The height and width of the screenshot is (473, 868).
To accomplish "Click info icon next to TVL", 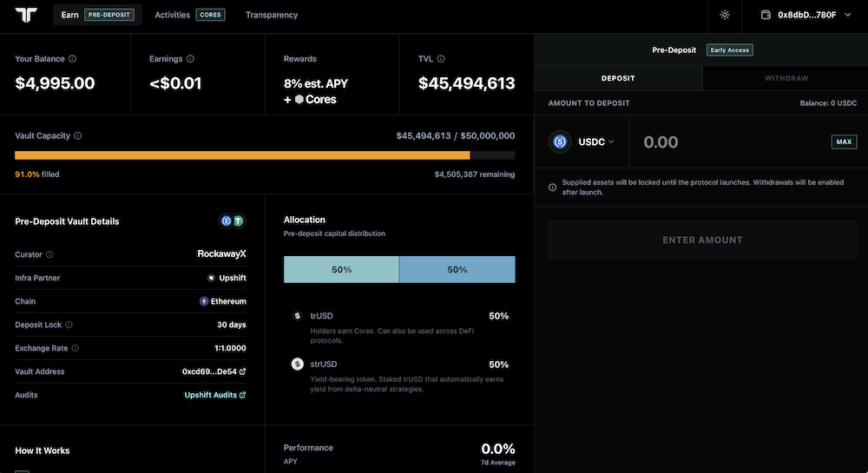I will (x=441, y=59).
